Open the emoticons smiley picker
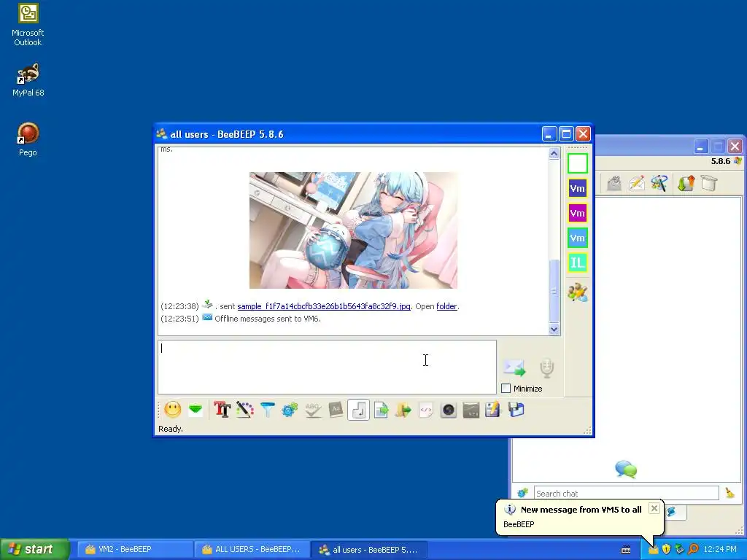The width and height of the screenshot is (747, 560). click(x=172, y=410)
